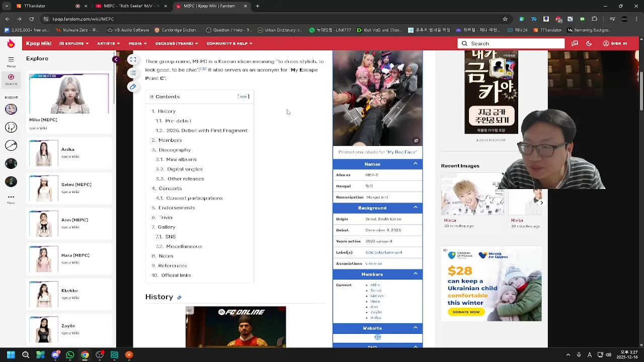Open the OSK Entertainment label link
This screenshot has height=362, width=644.
coord(383,252)
